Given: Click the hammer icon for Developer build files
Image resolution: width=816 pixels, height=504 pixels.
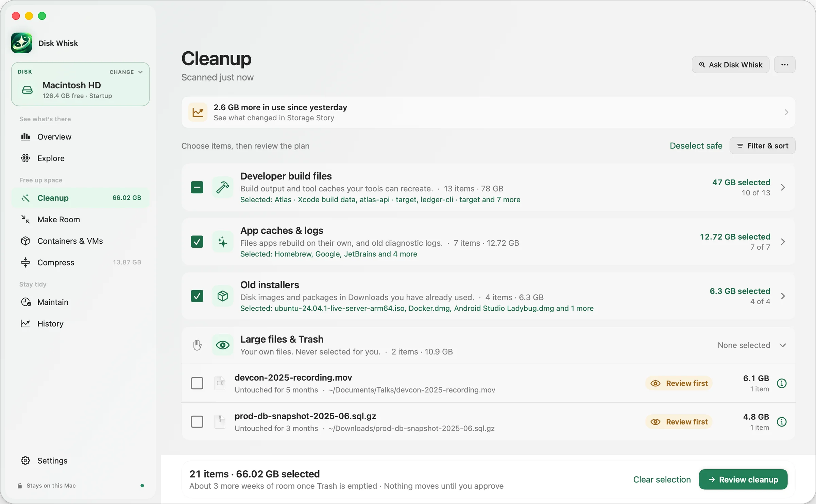Looking at the screenshot, I should click(223, 187).
